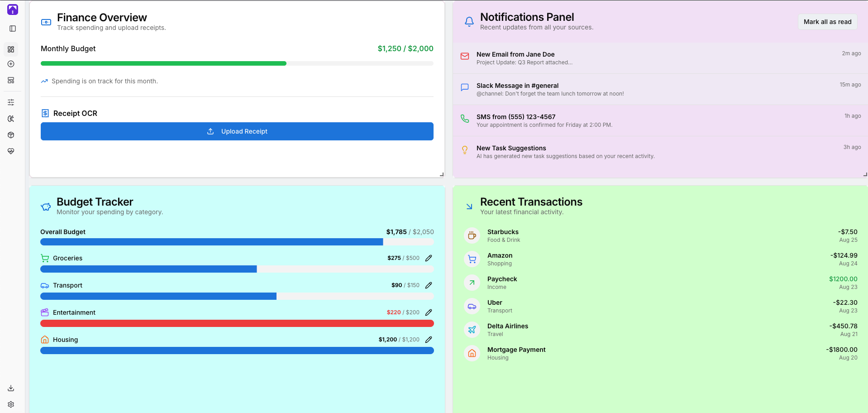Toggle the sidebar panel icon

(13, 29)
